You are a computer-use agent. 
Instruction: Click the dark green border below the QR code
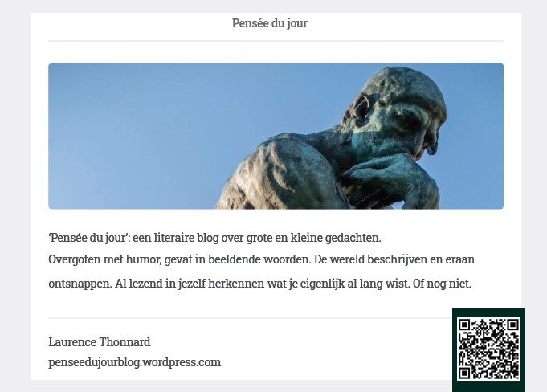(488, 386)
